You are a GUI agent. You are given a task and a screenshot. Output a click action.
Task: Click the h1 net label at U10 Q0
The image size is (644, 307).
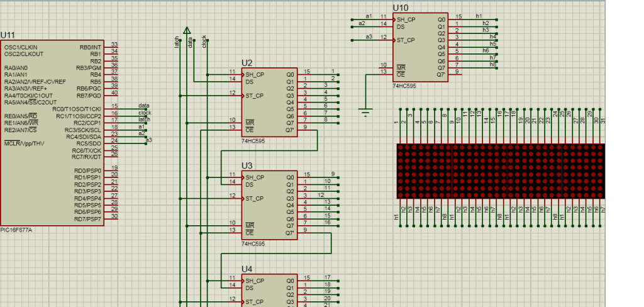479,16
